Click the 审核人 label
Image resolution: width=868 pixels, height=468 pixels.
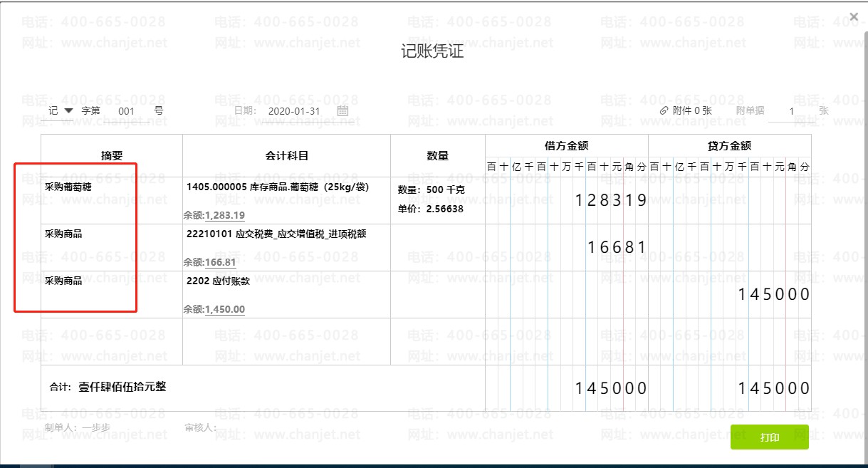click(200, 427)
